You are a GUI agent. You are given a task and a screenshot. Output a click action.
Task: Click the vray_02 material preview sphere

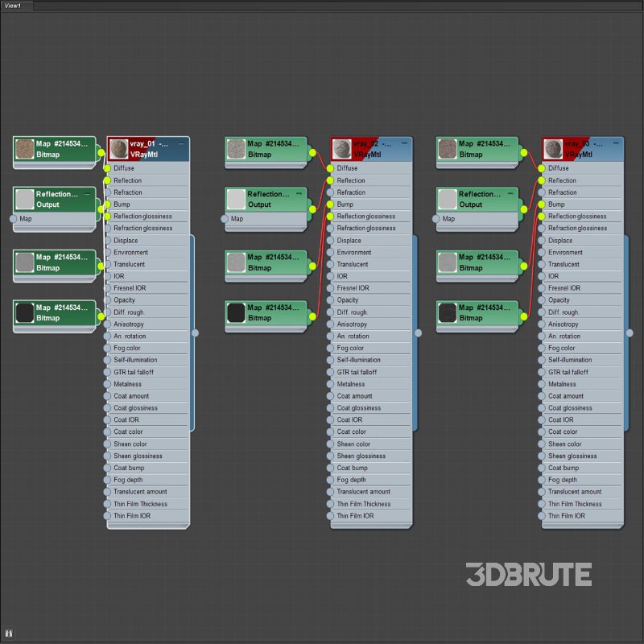(x=341, y=149)
